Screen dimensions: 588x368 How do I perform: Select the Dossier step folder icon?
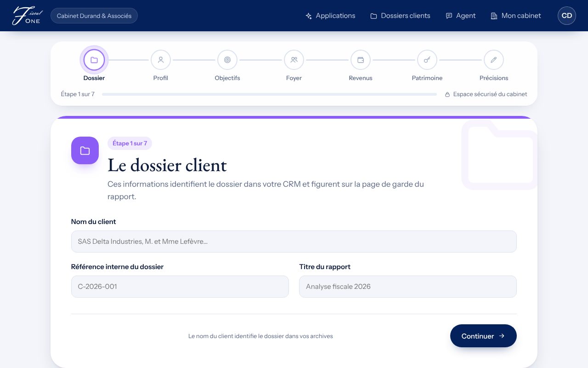click(94, 60)
